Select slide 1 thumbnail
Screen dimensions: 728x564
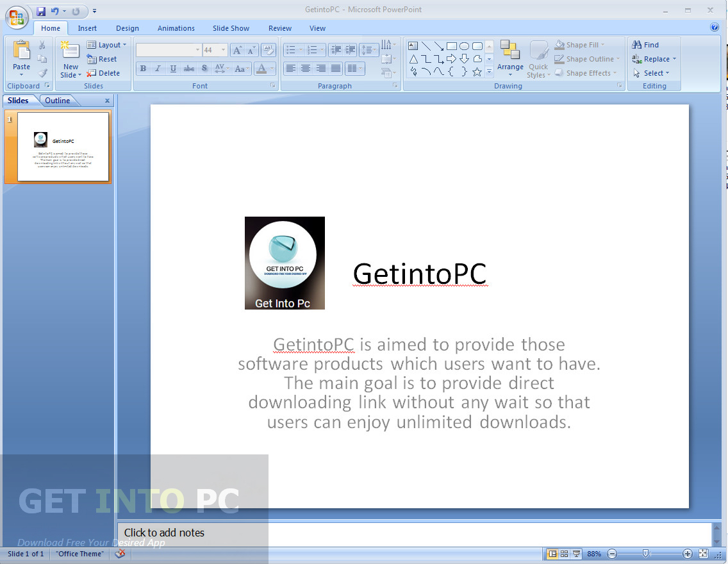point(63,147)
